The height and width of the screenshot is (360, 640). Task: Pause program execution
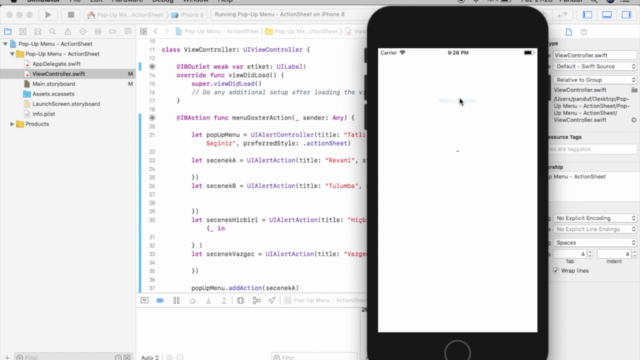pos(176,300)
